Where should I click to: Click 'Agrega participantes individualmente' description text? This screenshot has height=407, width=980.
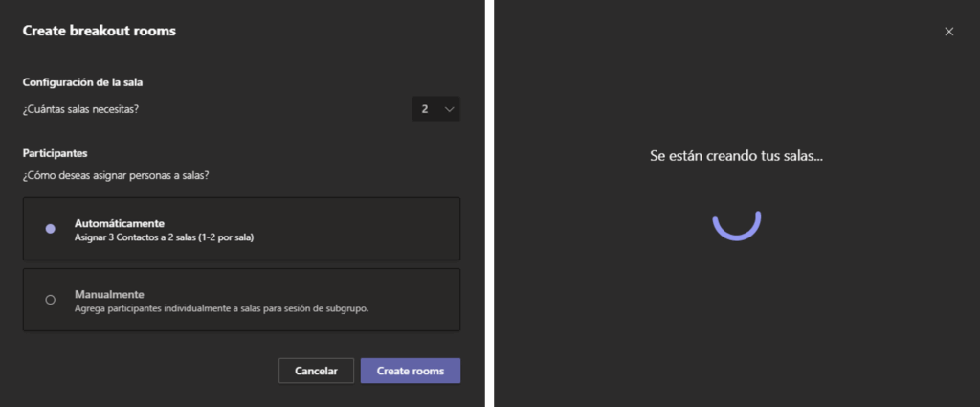coord(221,308)
